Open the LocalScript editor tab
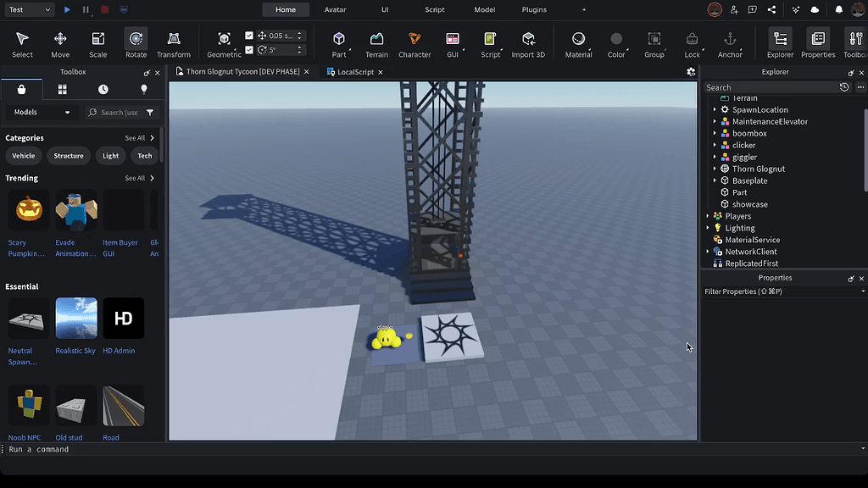Screen dimensions: 868x488 tap(353, 72)
